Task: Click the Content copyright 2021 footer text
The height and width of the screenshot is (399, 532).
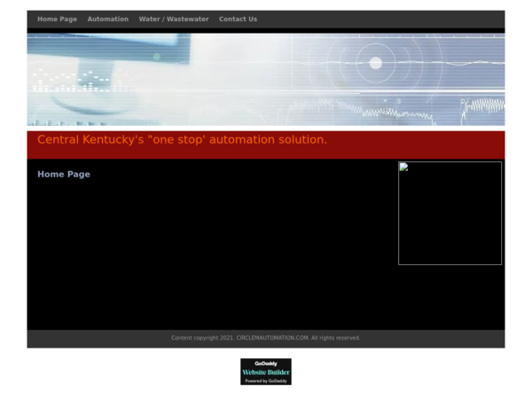Action: pyautogui.click(x=202, y=338)
